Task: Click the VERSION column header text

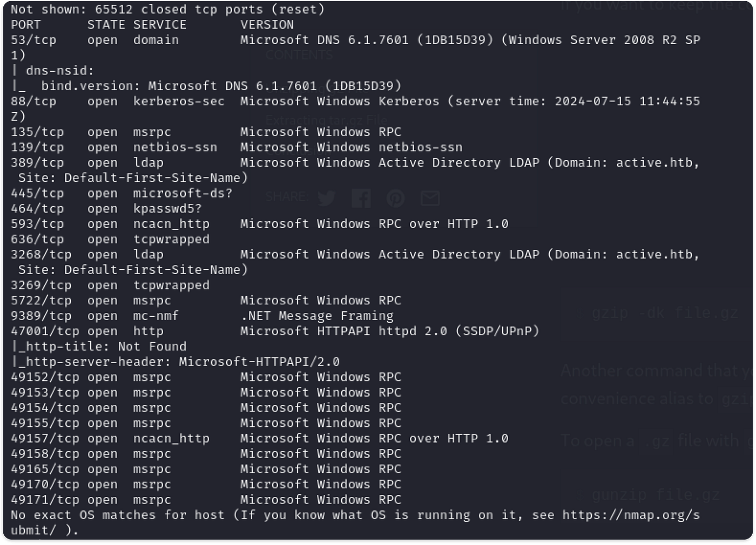Action: [267, 25]
